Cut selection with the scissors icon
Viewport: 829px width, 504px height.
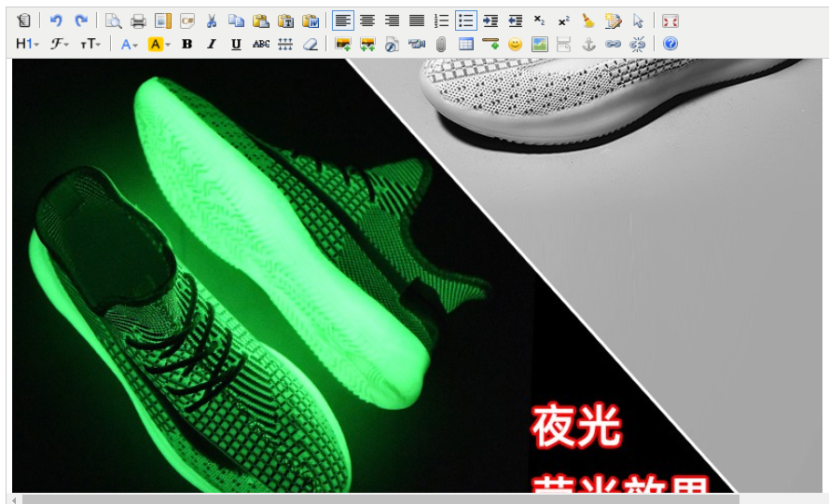(x=212, y=20)
